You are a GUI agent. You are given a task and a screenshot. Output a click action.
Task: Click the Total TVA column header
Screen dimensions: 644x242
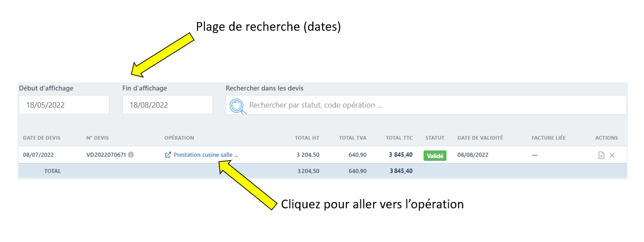tap(353, 138)
